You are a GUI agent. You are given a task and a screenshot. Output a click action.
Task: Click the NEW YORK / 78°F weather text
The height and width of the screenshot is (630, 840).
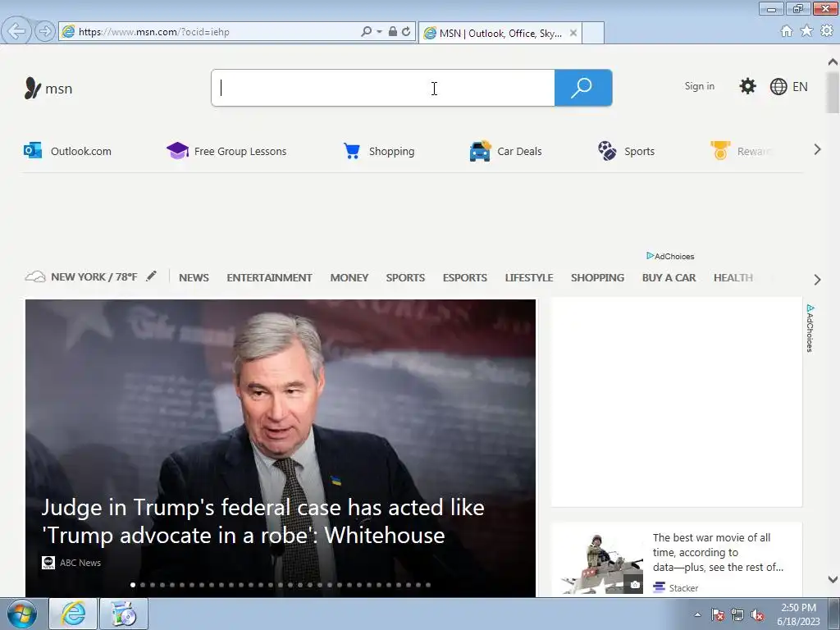(x=94, y=277)
